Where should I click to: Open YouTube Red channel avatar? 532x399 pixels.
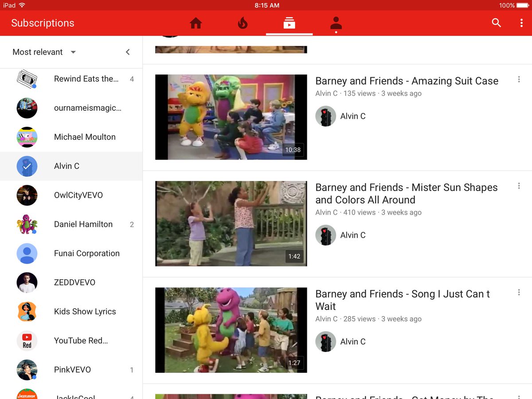[x=27, y=341]
